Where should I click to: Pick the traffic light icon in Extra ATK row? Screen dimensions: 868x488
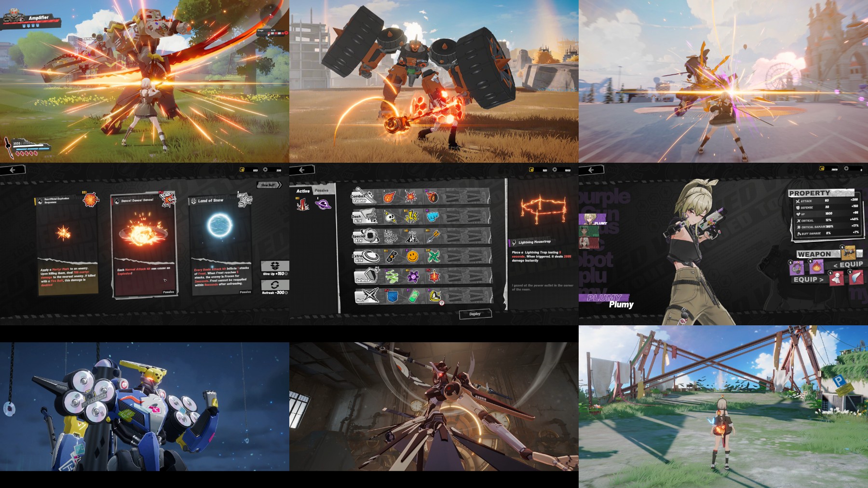click(x=391, y=256)
